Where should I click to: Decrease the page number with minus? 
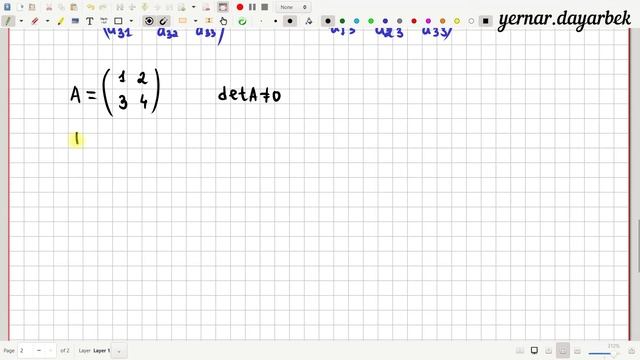tap(39, 350)
